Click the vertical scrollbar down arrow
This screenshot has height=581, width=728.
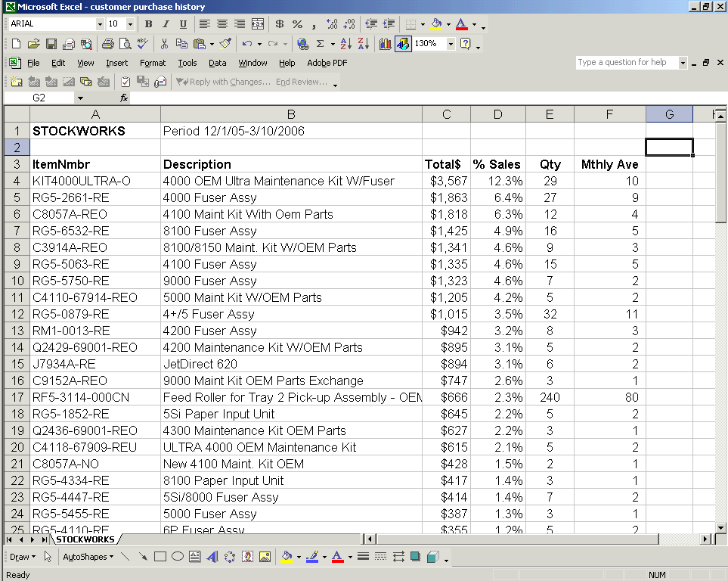coord(720,527)
